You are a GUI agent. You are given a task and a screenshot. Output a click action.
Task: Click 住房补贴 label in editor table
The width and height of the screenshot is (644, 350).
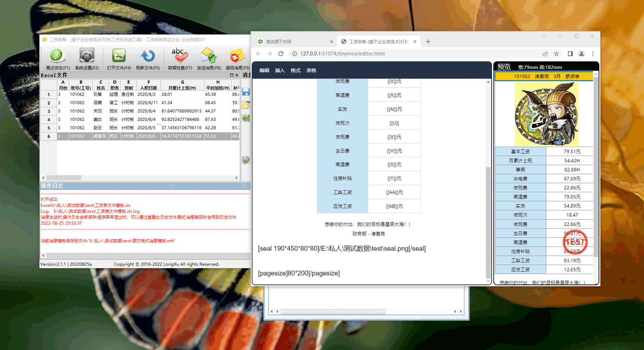342,178
